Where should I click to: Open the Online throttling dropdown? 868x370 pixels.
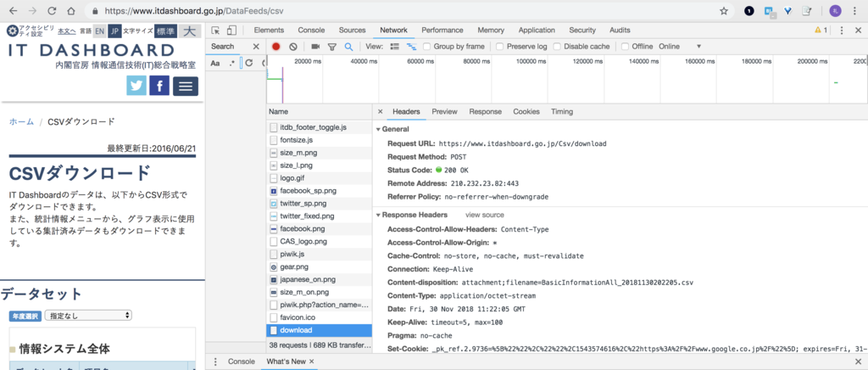tap(679, 47)
